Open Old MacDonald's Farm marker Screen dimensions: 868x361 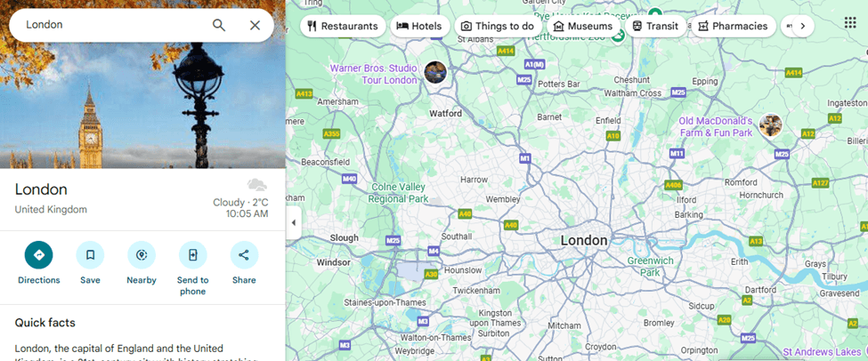point(771,125)
